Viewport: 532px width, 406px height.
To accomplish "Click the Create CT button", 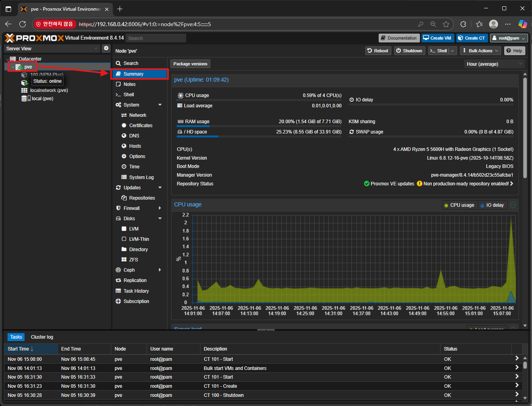I will (471, 38).
